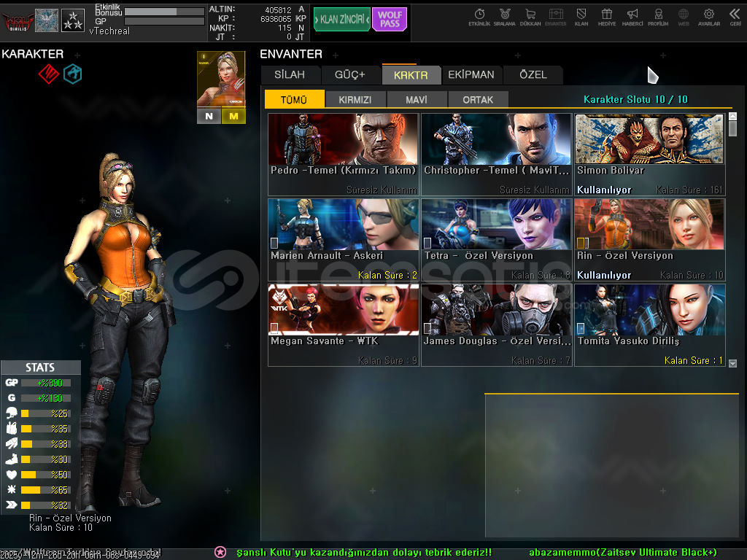
Task: Click the GP progress bar at top
Action: (x=164, y=21)
